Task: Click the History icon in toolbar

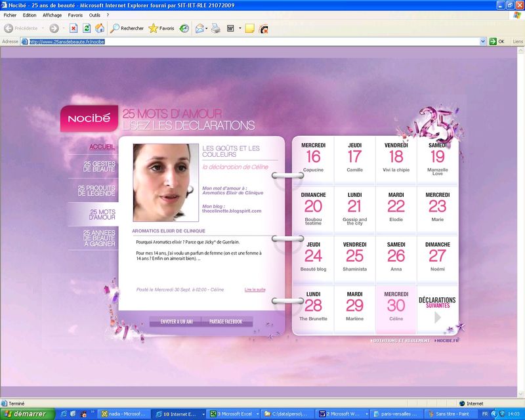Action: pyautogui.click(x=184, y=28)
